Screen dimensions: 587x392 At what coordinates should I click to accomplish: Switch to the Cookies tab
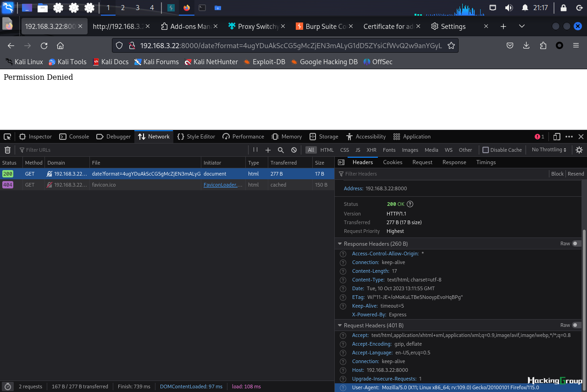coord(393,162)
